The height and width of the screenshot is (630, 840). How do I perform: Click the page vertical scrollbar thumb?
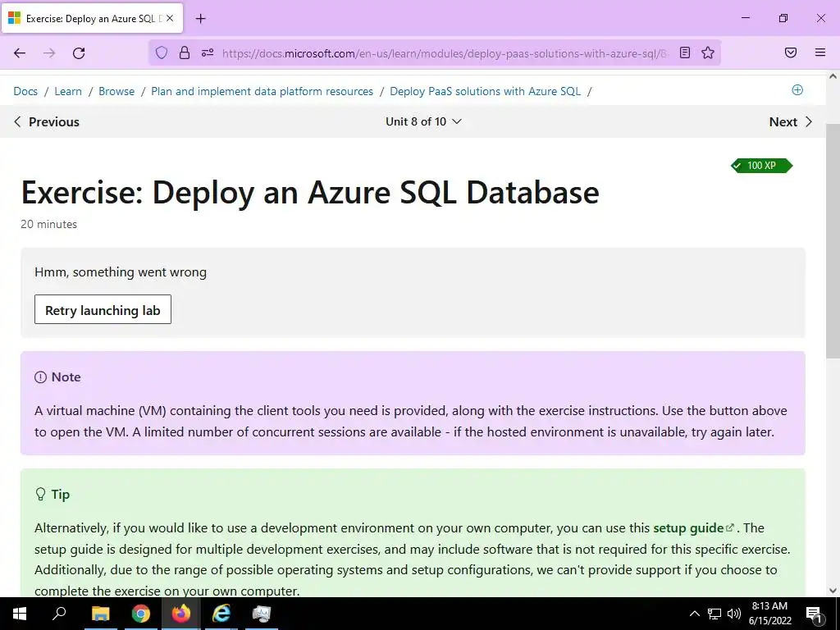click(833, 241)
